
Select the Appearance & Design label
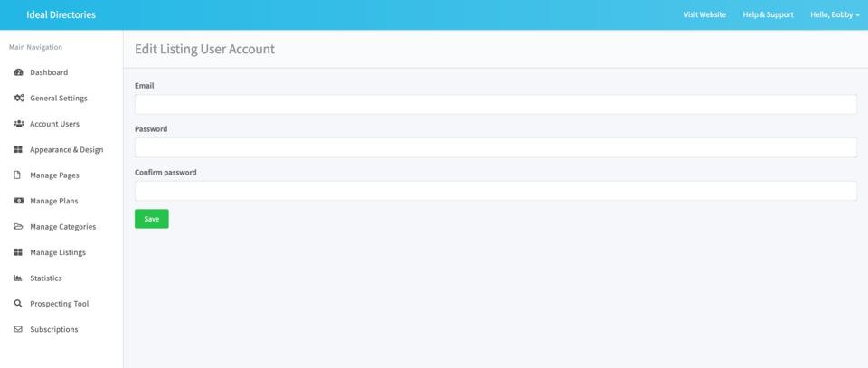coord(66,149)
